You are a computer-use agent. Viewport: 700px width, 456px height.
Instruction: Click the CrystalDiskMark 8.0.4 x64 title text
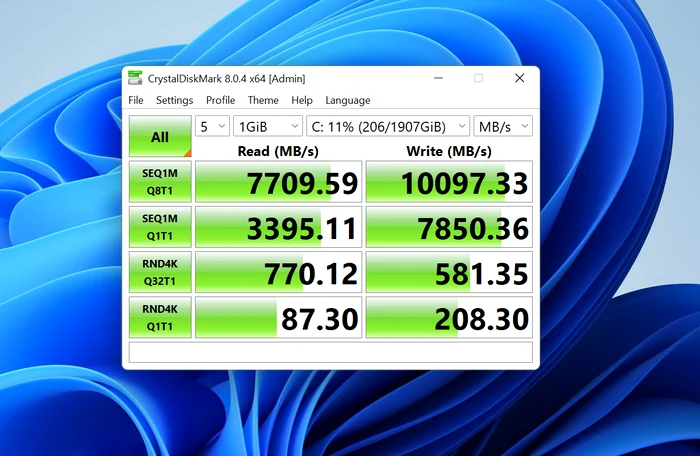click(226, 79)
